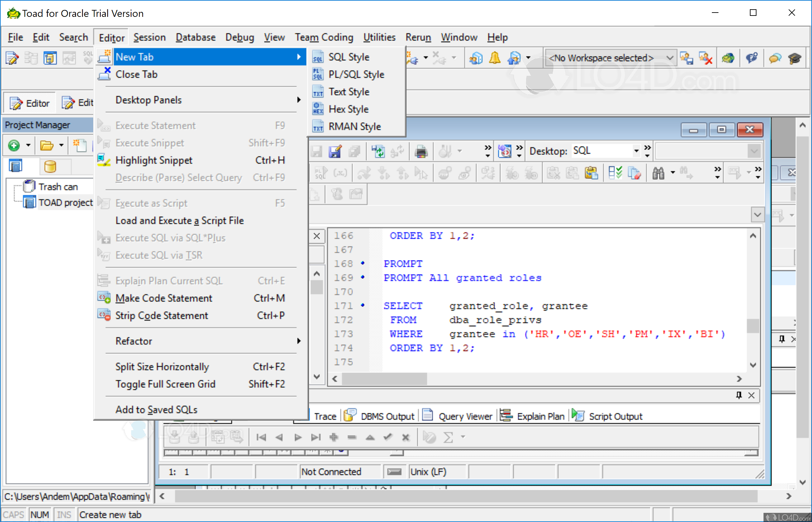Select TOAD project tree item
Viewport: 812px width, 522px height.
[65, 203]
